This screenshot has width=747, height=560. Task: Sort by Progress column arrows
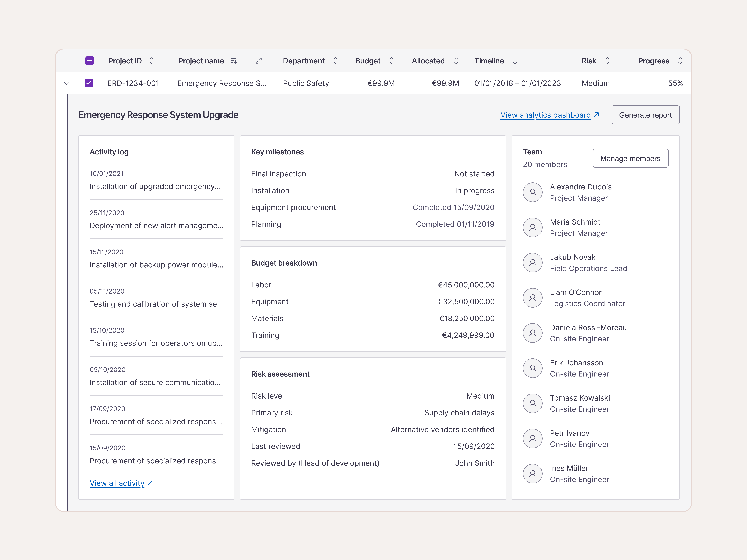(680, 61)
